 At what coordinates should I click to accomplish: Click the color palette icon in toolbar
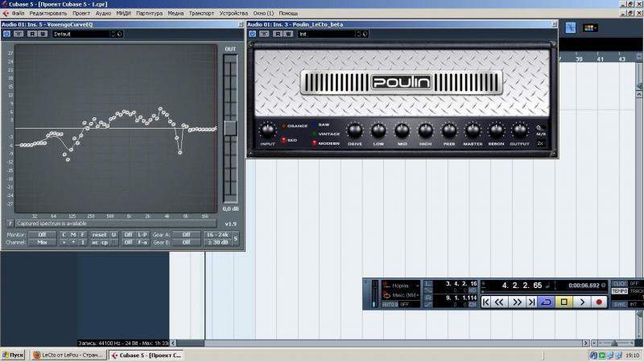click(x=590, y=27)
